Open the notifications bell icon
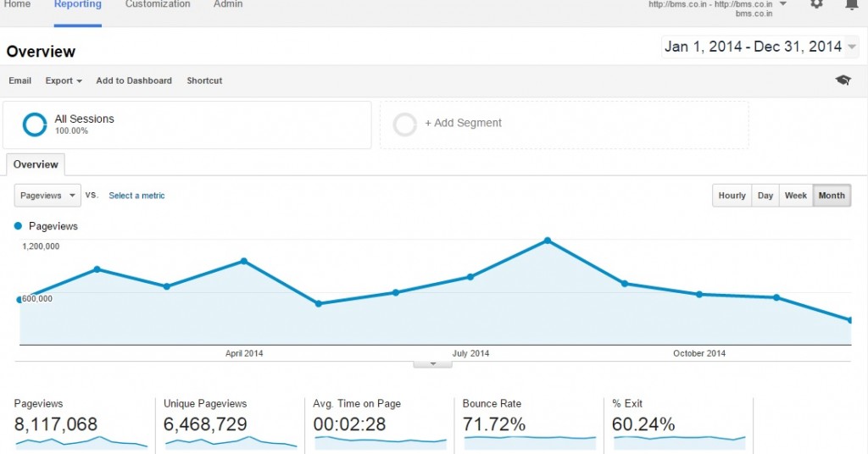 (x=851, y=4)
